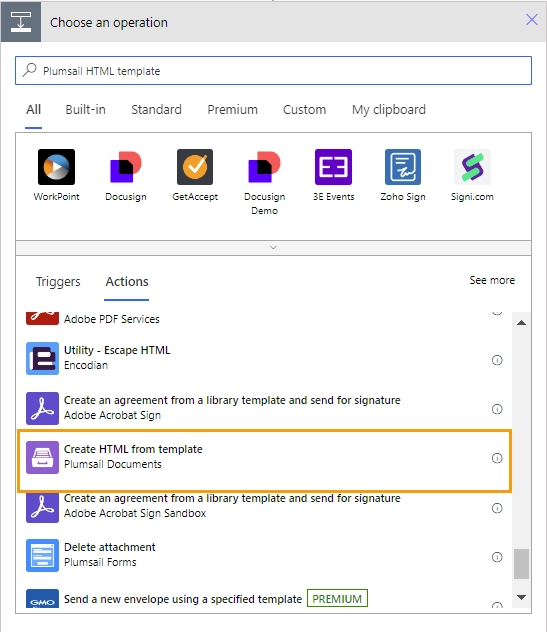Switch to the Custom tab
Viewport: 547px width, 632px height.
click(304, 110)
